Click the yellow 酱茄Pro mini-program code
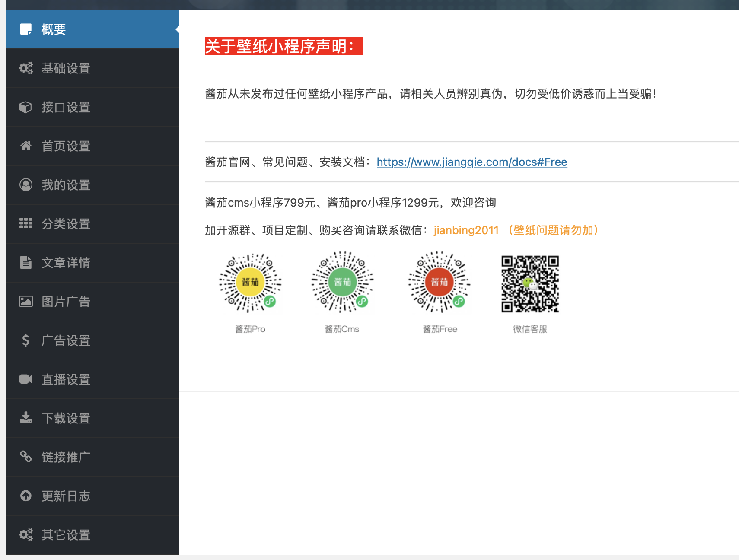 point(250,283)
